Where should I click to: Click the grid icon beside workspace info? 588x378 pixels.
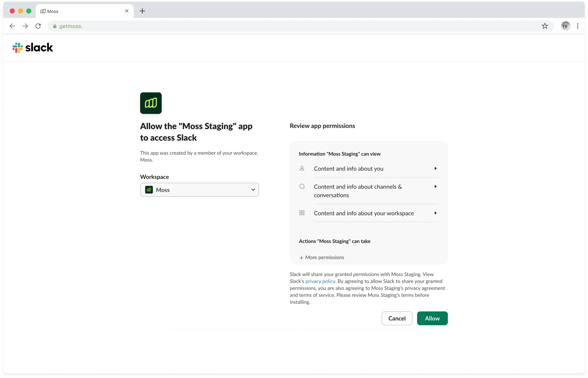coord(302,213)
